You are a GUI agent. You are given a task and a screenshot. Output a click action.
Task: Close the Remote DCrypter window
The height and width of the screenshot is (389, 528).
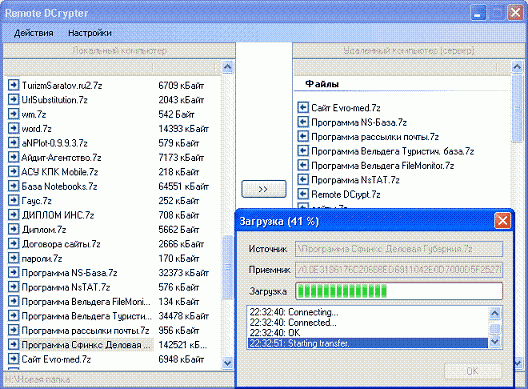coord(515,13)
